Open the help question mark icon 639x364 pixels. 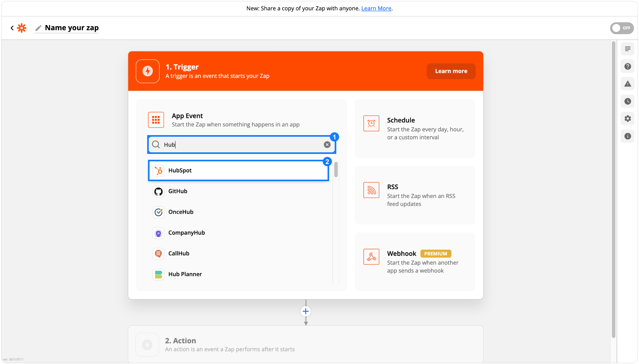(627, 66)
